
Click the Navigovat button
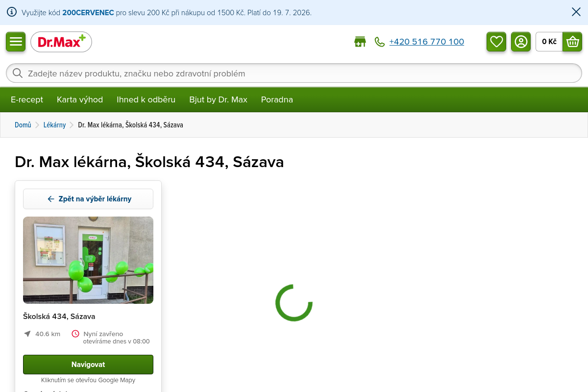click(x=88, y=365)
